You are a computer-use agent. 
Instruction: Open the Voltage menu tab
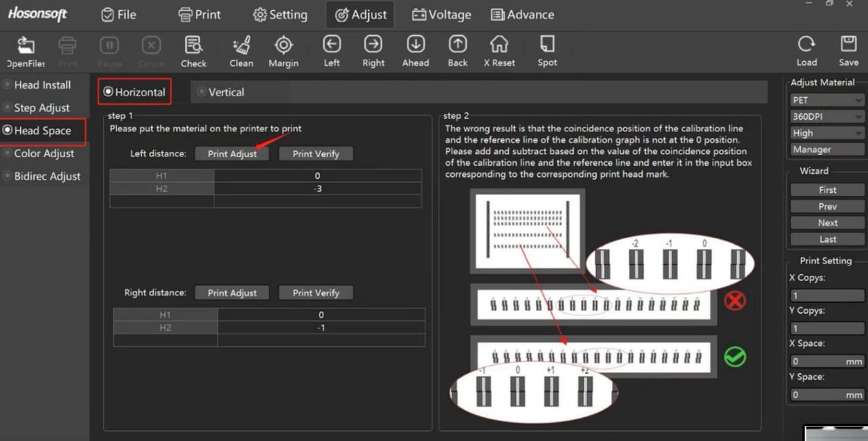(441, 14)
